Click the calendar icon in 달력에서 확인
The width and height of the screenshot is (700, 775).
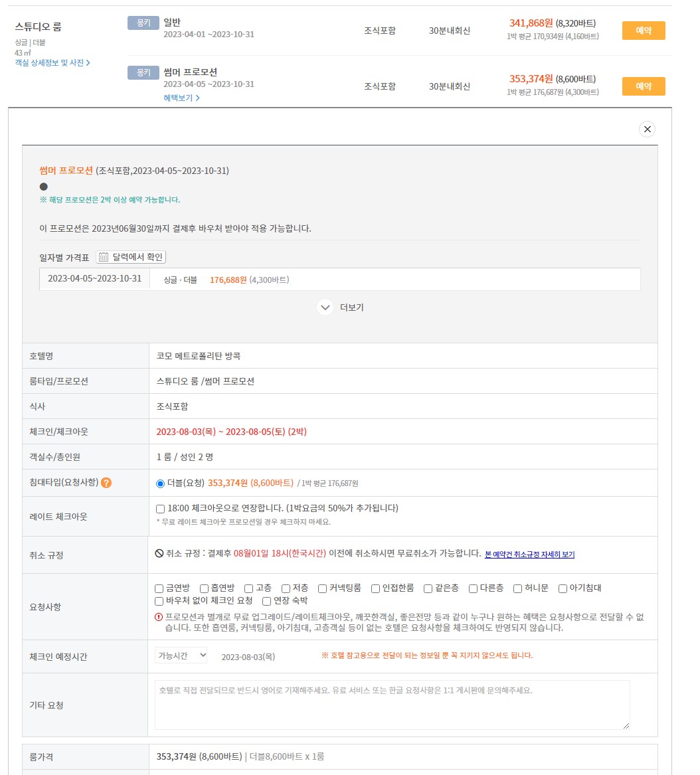point(104,257)
